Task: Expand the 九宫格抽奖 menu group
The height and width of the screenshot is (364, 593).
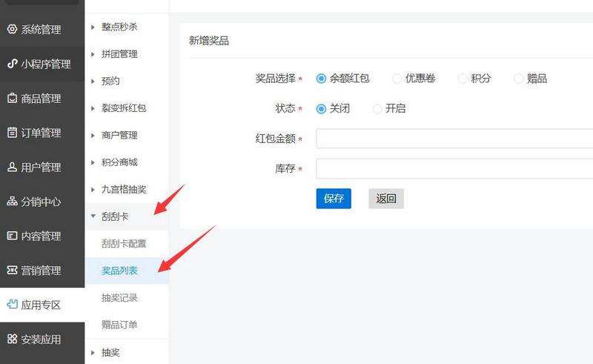Action: tap(123, 189)
